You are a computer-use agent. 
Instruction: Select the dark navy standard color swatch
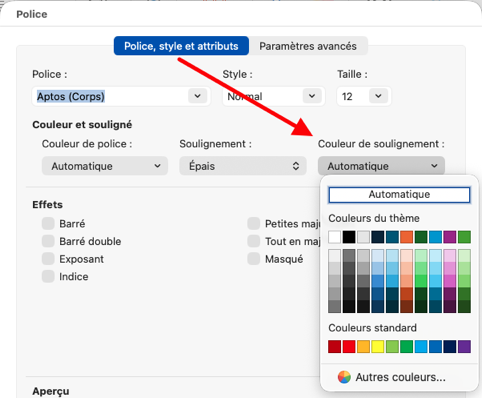450,347
